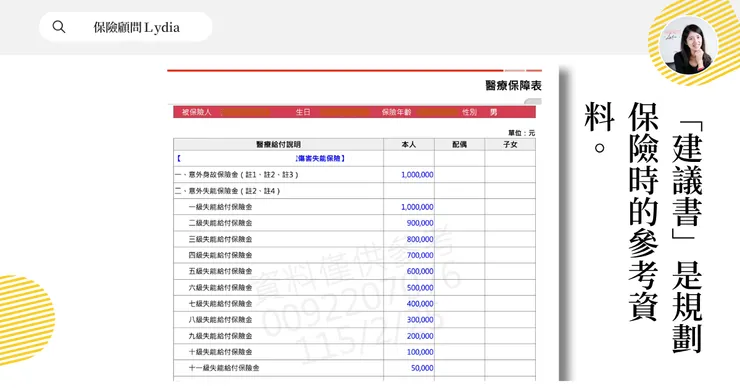Screen dimensions: 740x388
Task: Select the 九級失能給付保險金 row label
Action: (x=220, y=336)
